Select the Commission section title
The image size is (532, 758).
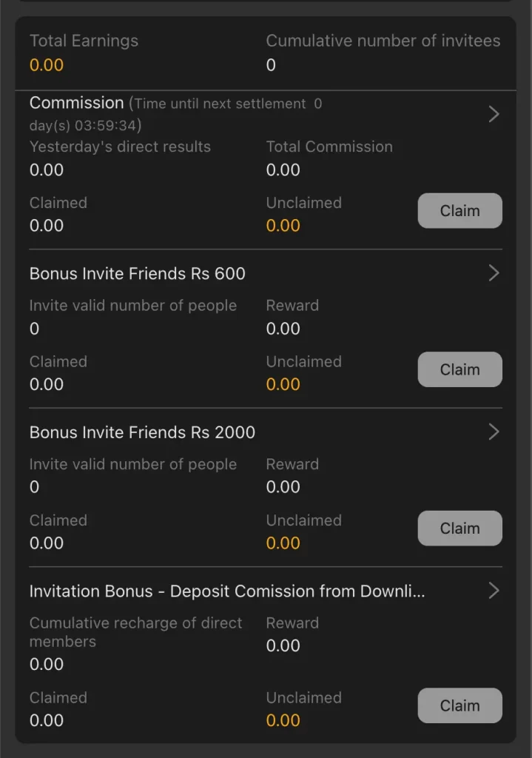(x=76, y=103)
